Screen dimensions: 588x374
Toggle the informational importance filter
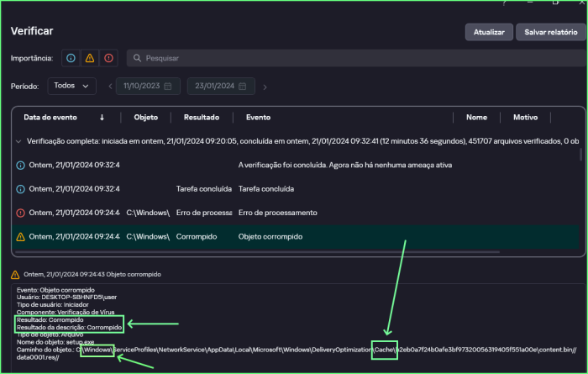click(71, 58)
